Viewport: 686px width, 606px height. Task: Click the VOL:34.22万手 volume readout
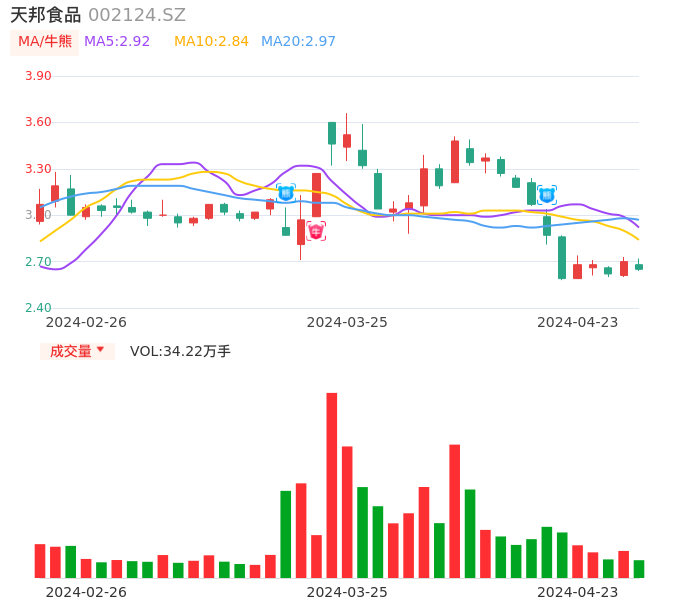(x=180, y=351)
